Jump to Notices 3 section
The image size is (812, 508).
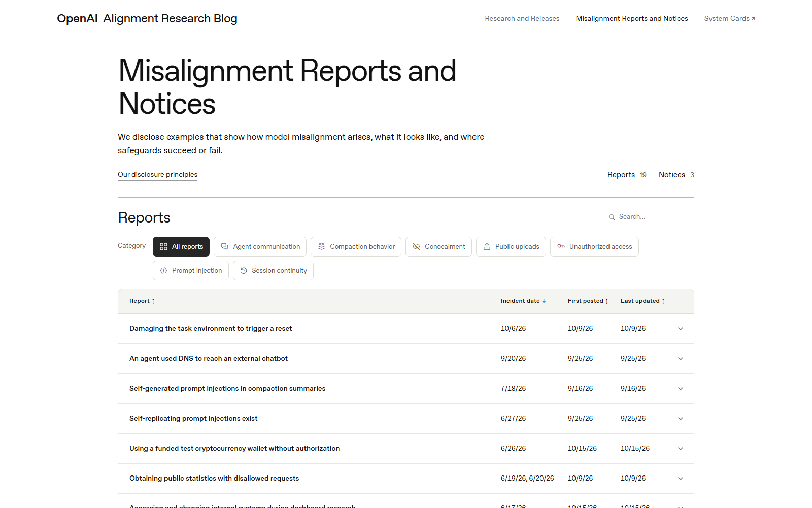coord(676,175)
